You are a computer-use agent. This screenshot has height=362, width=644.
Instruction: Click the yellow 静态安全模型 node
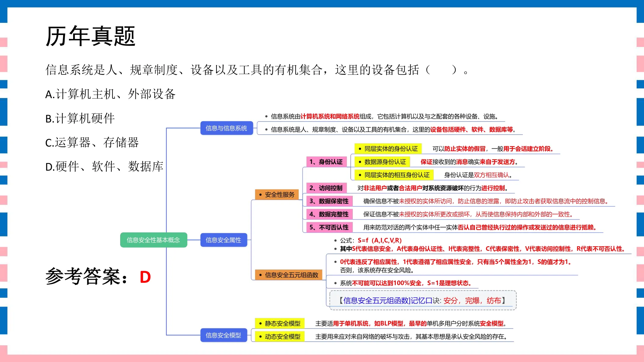pyautogui.click(x=280, y=323)
